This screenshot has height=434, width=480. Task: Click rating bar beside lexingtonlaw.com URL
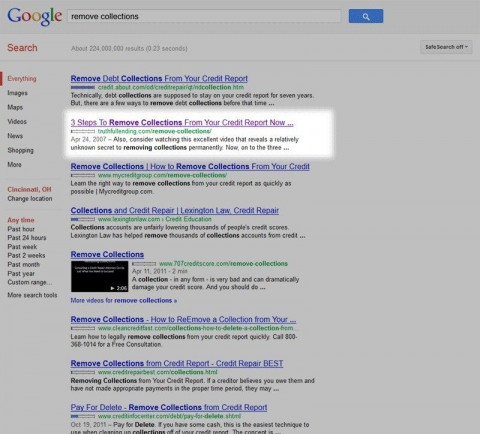pos(83,219)
